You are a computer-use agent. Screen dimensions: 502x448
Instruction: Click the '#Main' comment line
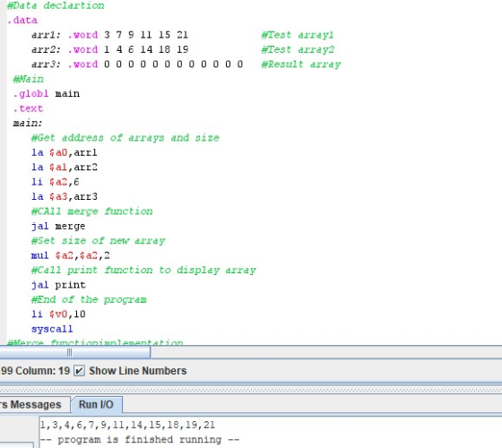(28, 79)
